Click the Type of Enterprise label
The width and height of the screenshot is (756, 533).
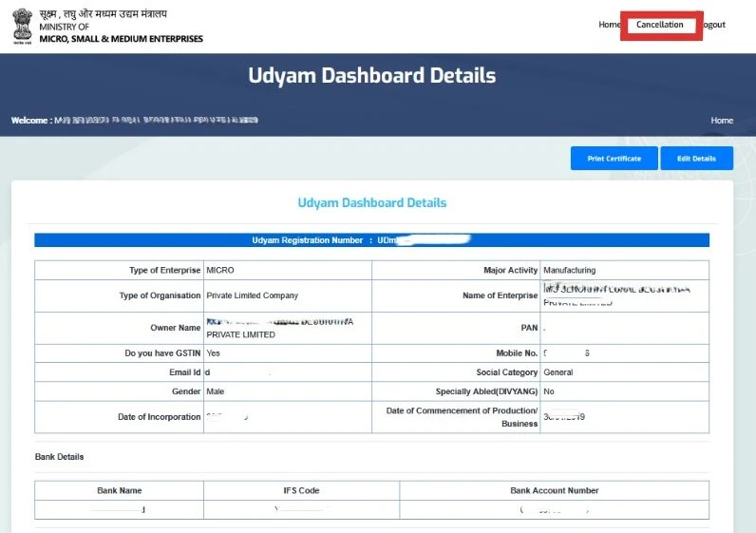click(x=164, y=270)
